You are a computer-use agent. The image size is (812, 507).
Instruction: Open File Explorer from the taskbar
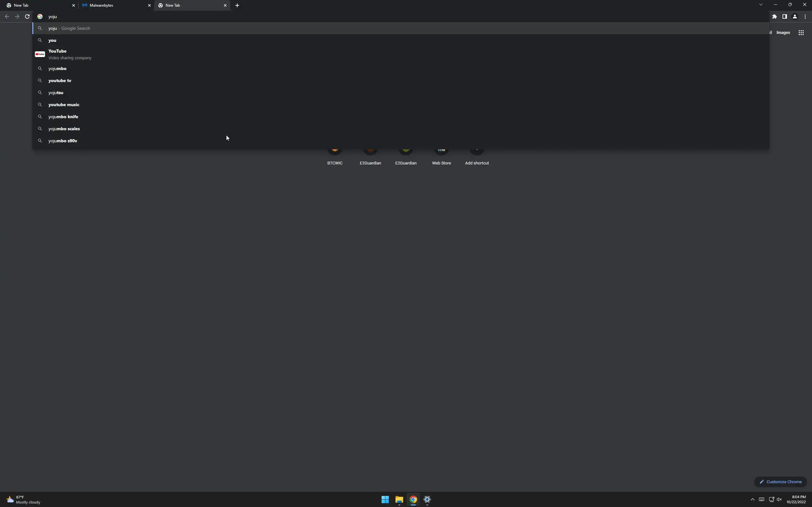[399, 499]
